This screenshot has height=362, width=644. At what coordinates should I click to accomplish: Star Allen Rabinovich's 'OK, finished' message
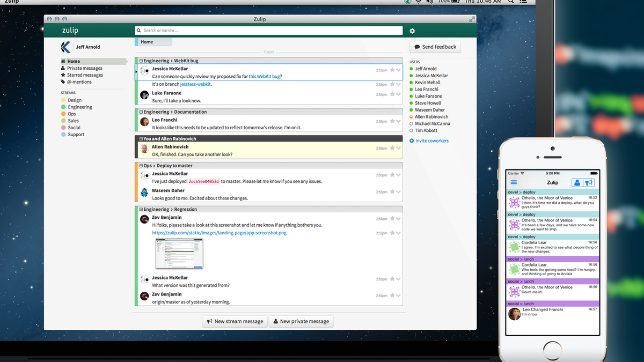coord(392,149)
